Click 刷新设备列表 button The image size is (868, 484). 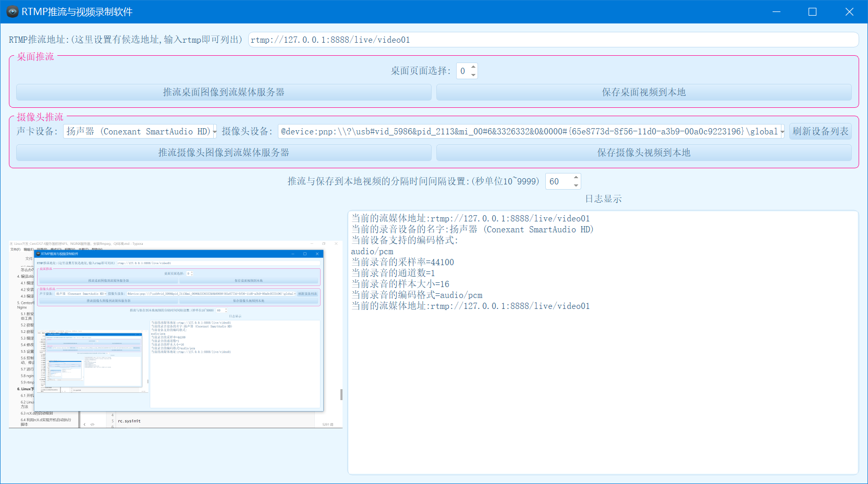click(821, 131)
